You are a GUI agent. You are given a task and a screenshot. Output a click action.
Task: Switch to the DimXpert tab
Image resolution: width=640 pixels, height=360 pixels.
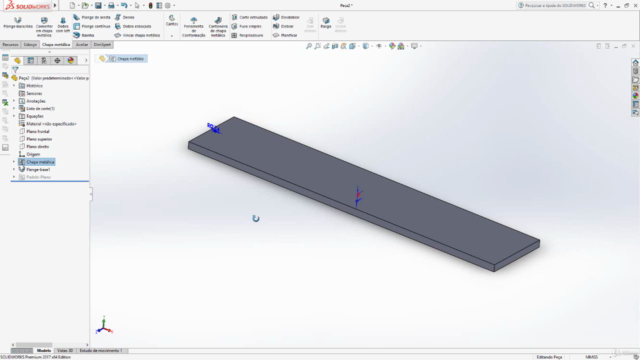pyautogui.click(x=102, y=44)
